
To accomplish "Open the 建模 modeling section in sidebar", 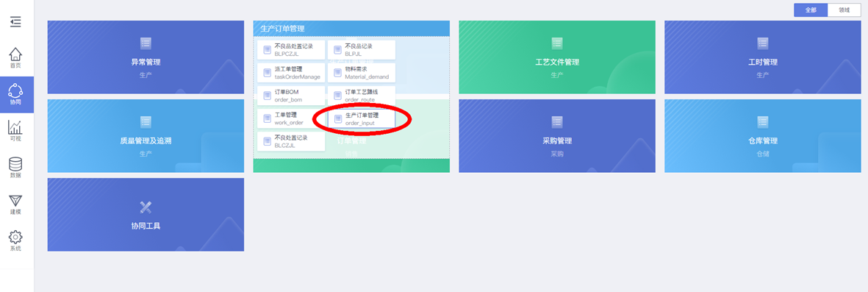I will pos(15,204).
